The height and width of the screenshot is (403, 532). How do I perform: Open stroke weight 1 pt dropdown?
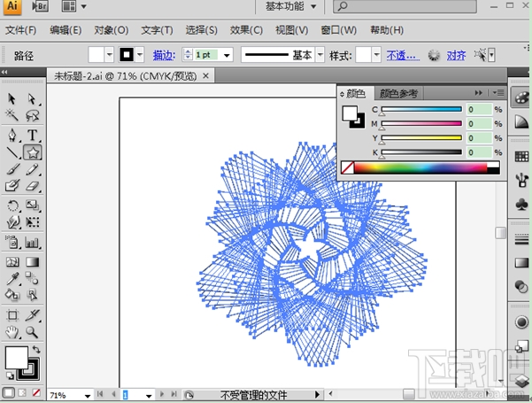(227, 55)
